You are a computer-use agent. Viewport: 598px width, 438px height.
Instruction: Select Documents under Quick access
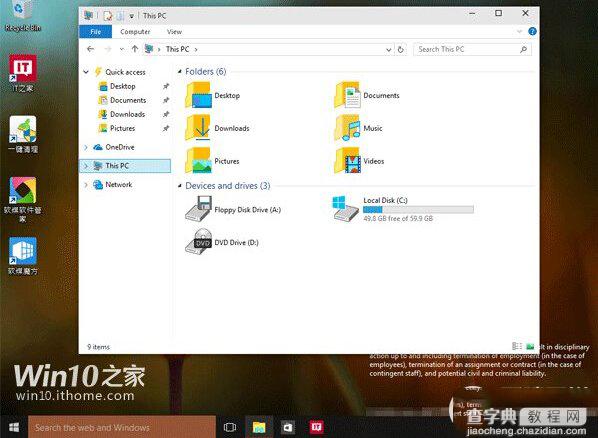point(127,100)
